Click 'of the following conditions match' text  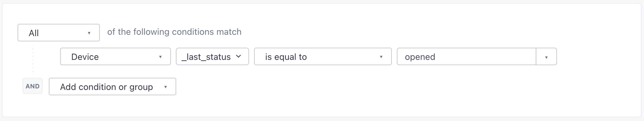tap(174, 32)
